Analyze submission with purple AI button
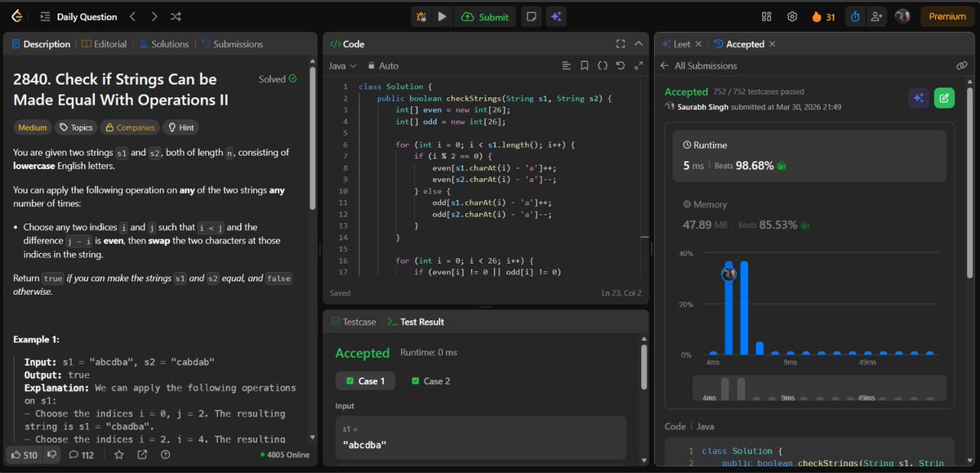Image resolution: width=980 pixels, height=473 pixels. point(919,98)
